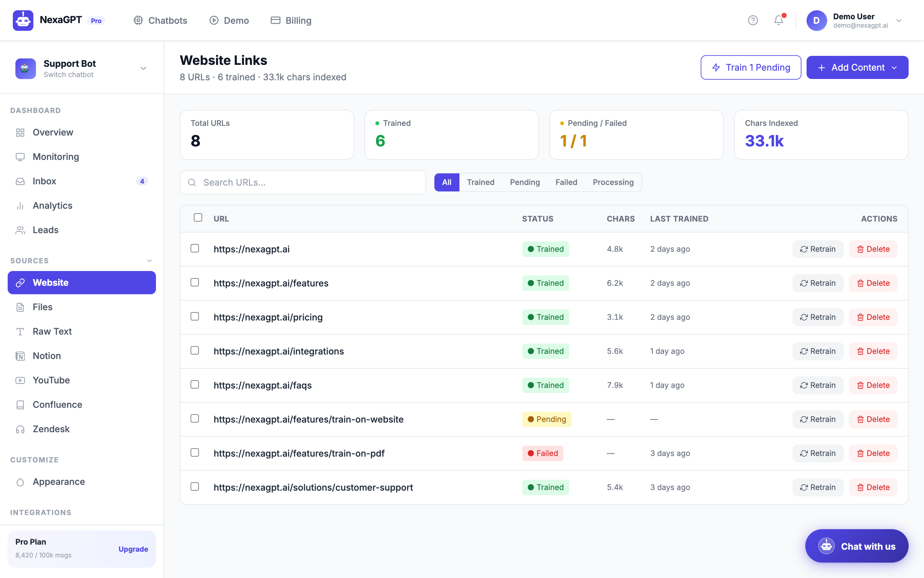Image resolution: width=924 pixels, height=578 pixels.
Task: Filter by Processing tab
Action: coord(613,182)
